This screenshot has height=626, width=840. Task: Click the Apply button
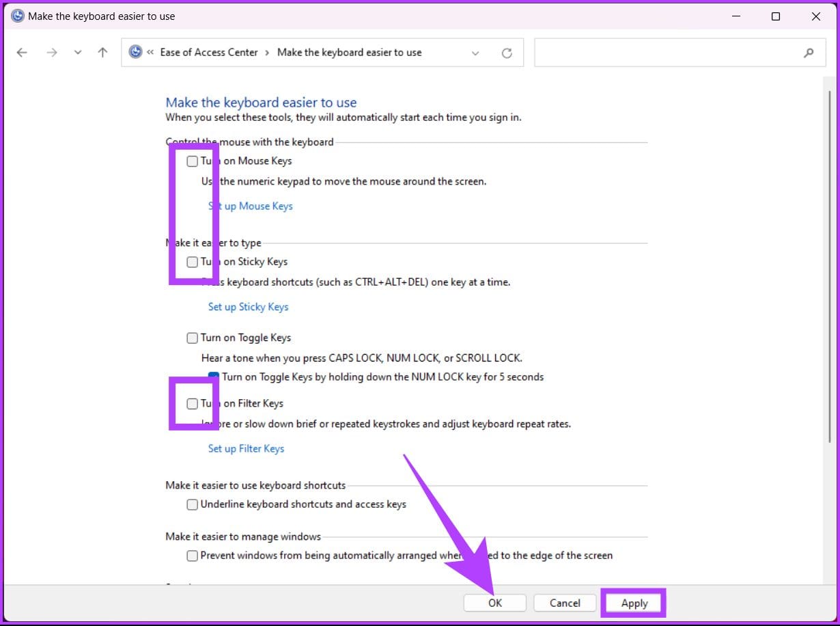(634, 603)
